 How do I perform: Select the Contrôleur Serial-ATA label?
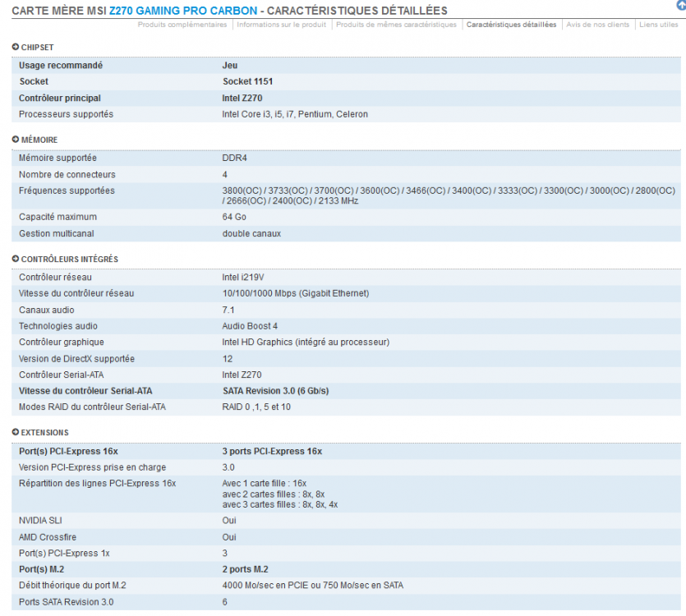pyautogui.click(x=62, y=375)
